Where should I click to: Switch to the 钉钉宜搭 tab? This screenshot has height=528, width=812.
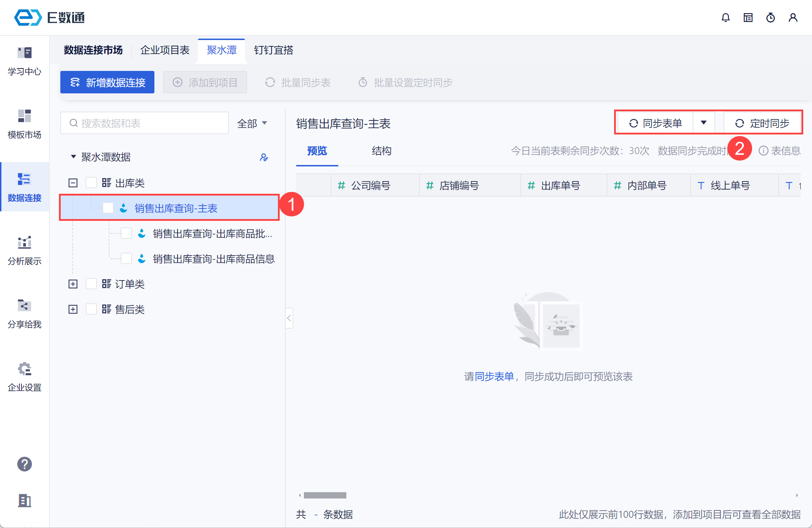[x=273, y=50]
